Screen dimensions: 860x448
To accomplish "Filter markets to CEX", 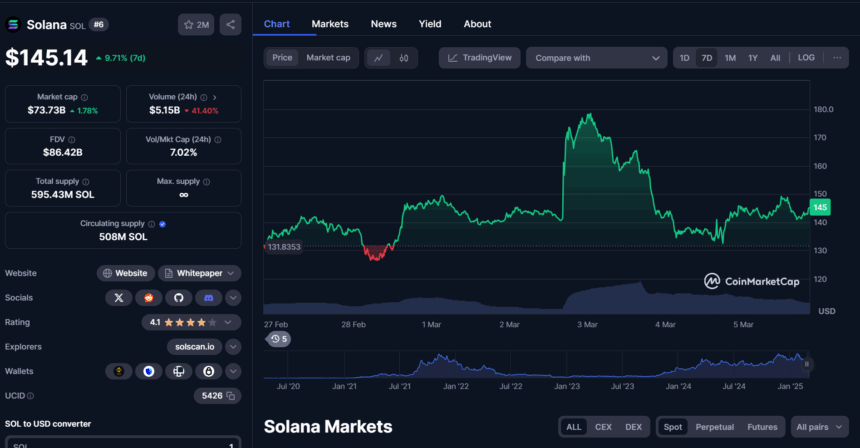I will (603, 427).
